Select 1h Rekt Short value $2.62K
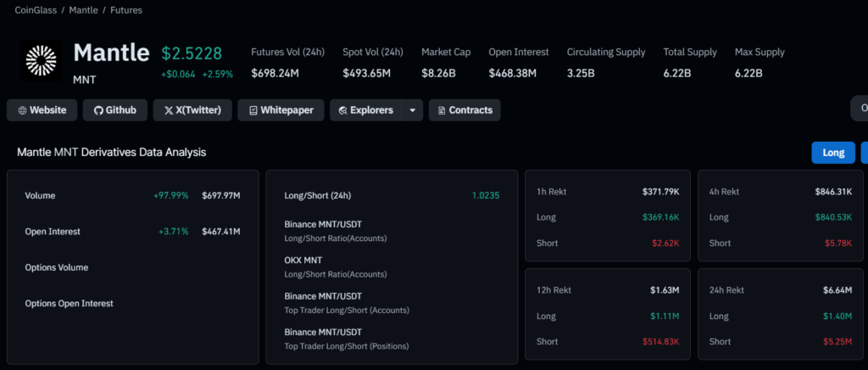 click(666, 244)
